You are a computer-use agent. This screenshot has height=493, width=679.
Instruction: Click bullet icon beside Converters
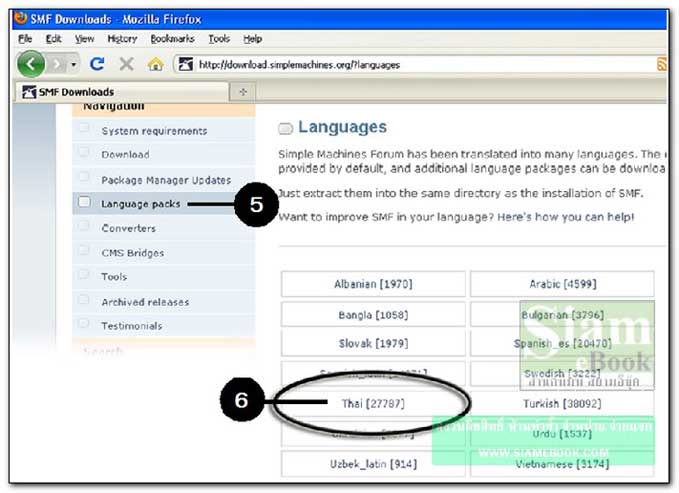84,226
